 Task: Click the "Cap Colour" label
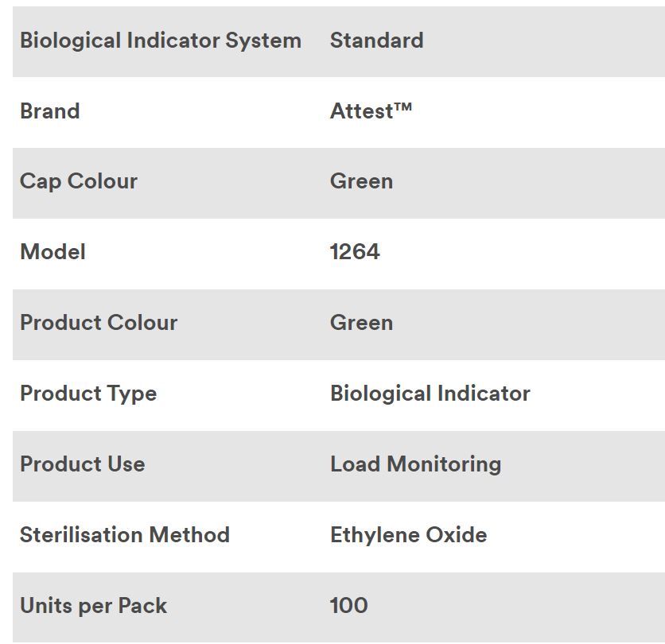click(x=78, y=181)
